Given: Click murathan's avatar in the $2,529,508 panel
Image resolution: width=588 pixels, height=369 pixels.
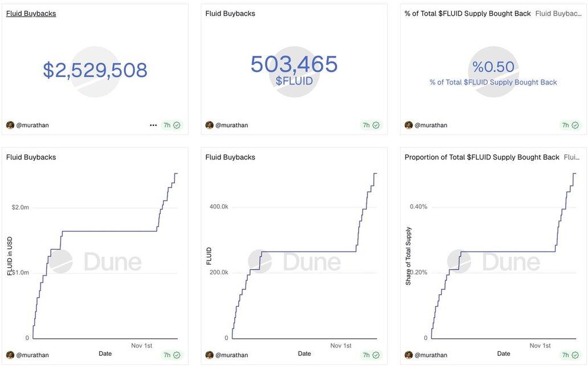Looking at the screenshot, I should (x=10, y=125).
